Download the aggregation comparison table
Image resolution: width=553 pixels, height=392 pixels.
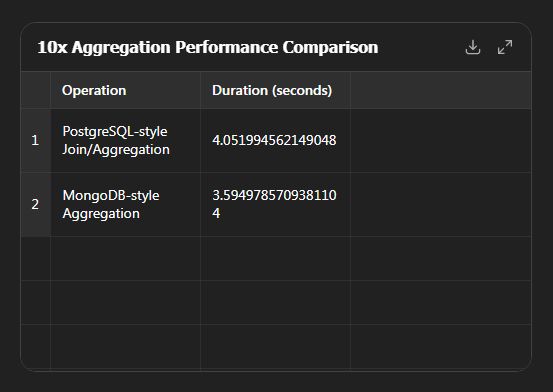[473, 47]
